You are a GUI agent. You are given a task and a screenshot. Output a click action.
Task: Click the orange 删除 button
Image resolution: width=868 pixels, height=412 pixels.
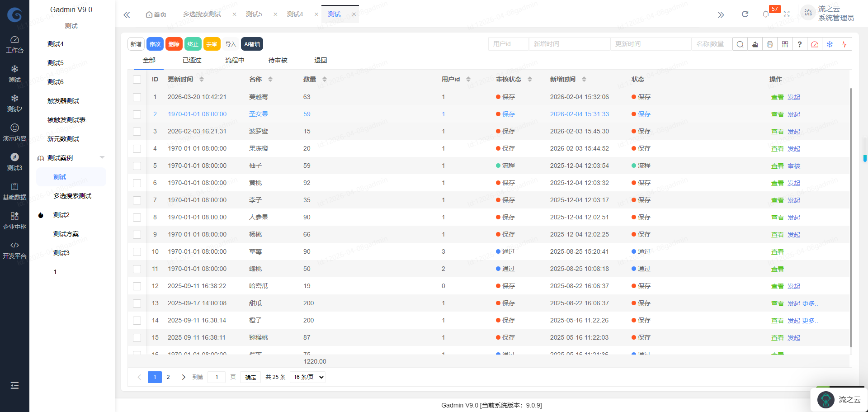point(174,44)
